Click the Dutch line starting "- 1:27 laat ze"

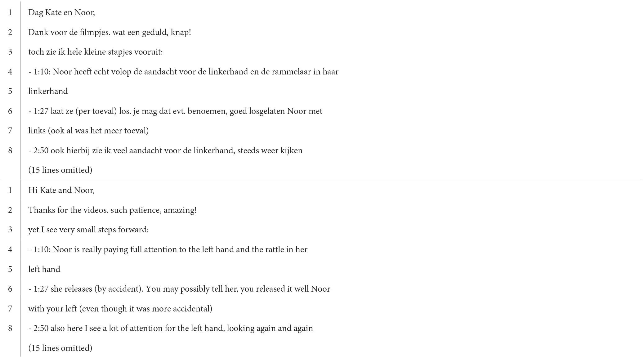[x=175, y=111]
